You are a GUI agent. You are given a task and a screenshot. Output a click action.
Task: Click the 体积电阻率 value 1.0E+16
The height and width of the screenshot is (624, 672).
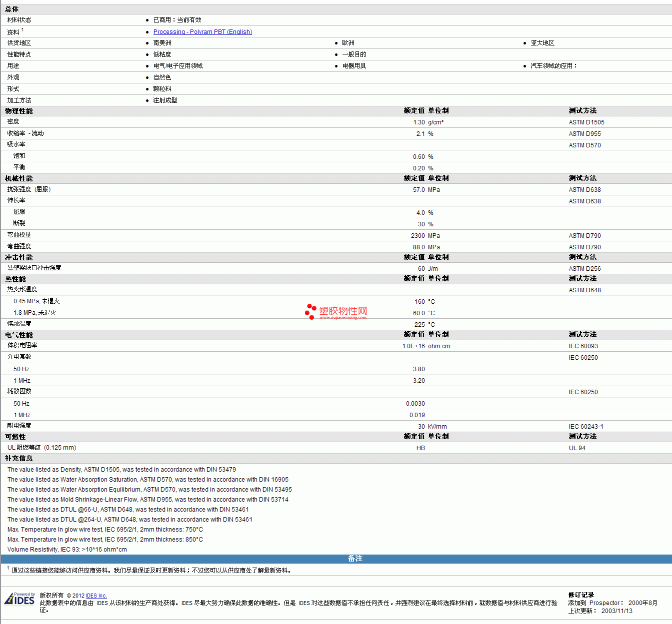coord(413,346)
